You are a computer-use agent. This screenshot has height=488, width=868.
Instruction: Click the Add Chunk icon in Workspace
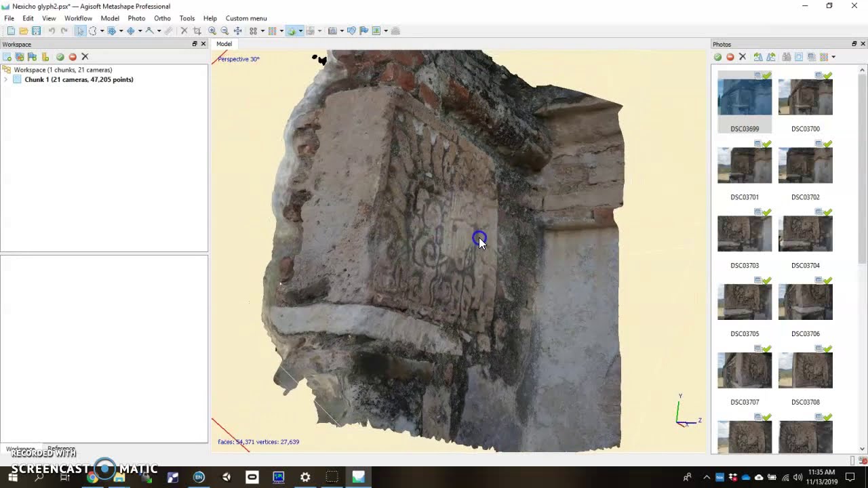pos(7,57)
